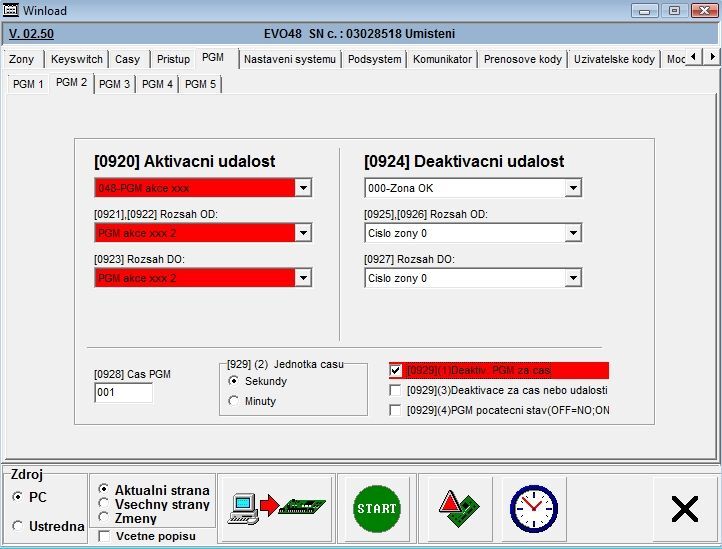This screenshot has width=722, height=549.
Task: Click the Cas PGM input field
Action: (123, 393)
